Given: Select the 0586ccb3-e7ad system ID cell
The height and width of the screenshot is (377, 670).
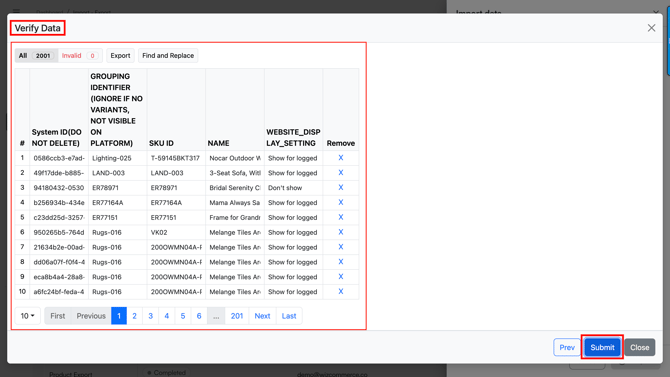Looking at the screenshot, I should click(x=59, y=158).
